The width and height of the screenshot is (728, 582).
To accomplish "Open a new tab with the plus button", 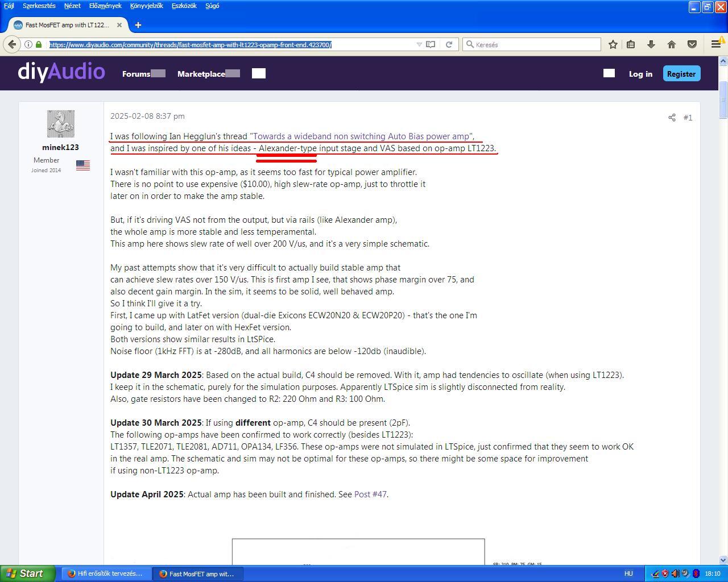I will point(138,25).
